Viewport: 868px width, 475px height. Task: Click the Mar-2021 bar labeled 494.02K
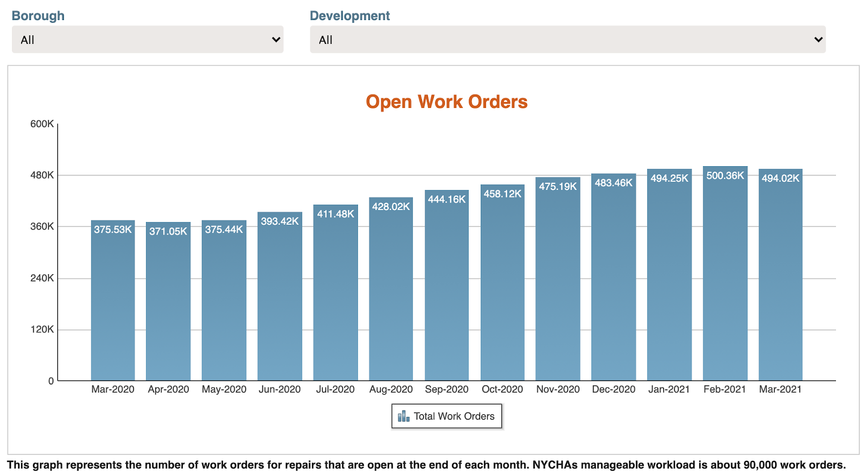781,275
